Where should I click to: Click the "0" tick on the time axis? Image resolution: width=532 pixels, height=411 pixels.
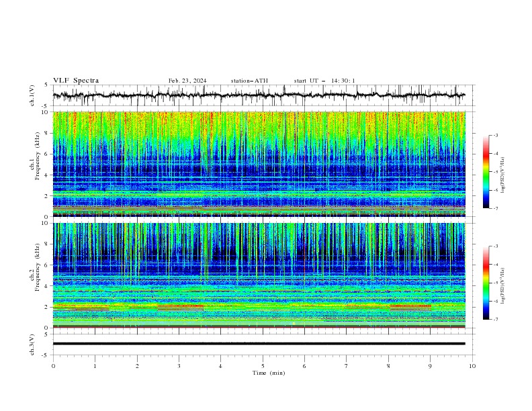click(53, 366)
